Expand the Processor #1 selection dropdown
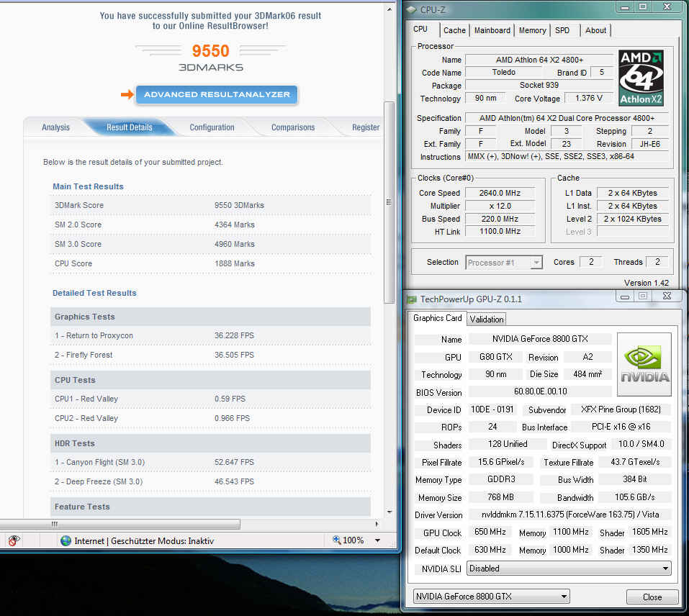The image size is (689, 616). coord(536,263)
